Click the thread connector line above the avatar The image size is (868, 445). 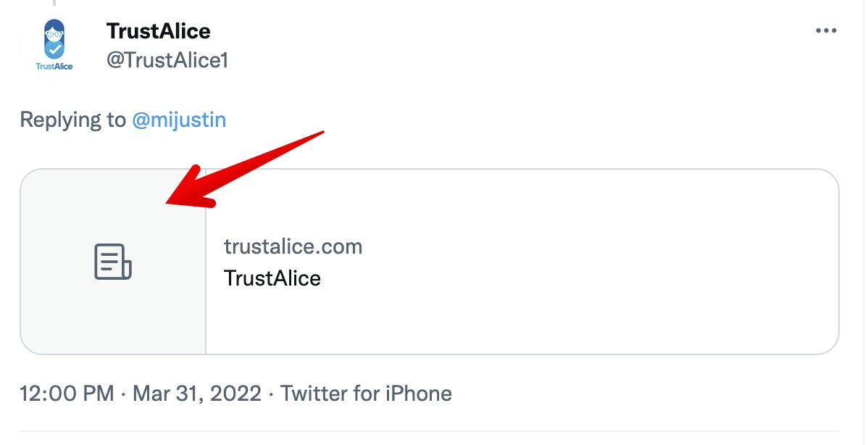(54, 2)
